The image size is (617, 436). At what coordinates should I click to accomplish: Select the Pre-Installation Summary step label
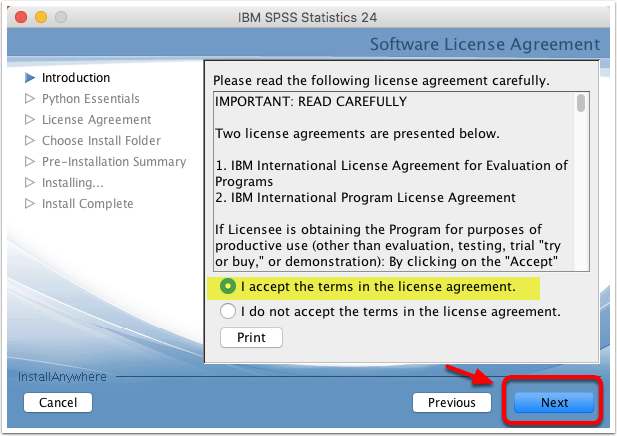(114, 161)
